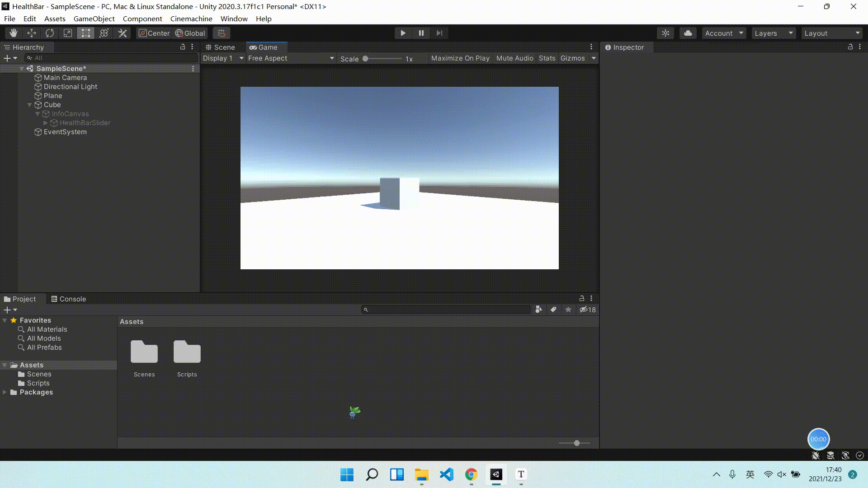Open Hierarchy create plus dropdown

[10, 58]
